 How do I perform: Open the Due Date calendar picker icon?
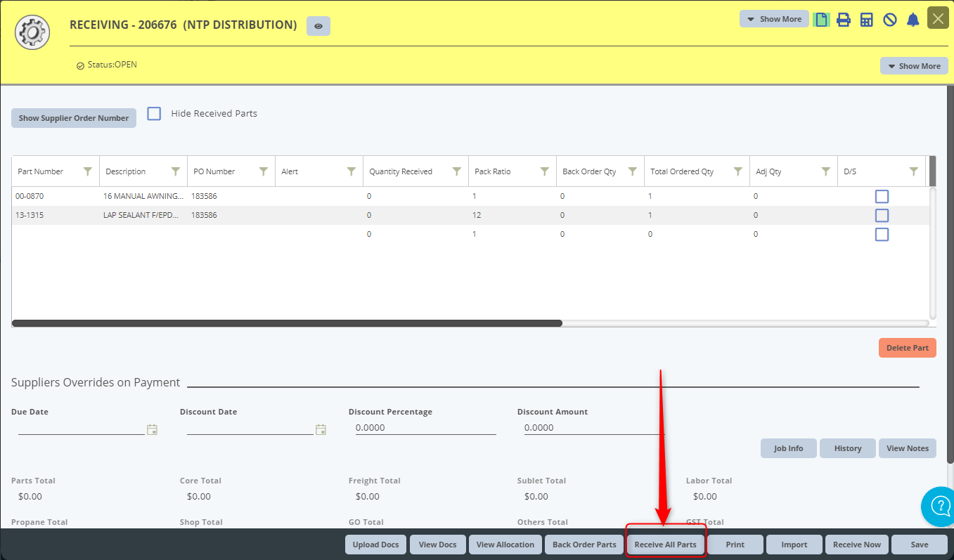(x=152, y=429)
